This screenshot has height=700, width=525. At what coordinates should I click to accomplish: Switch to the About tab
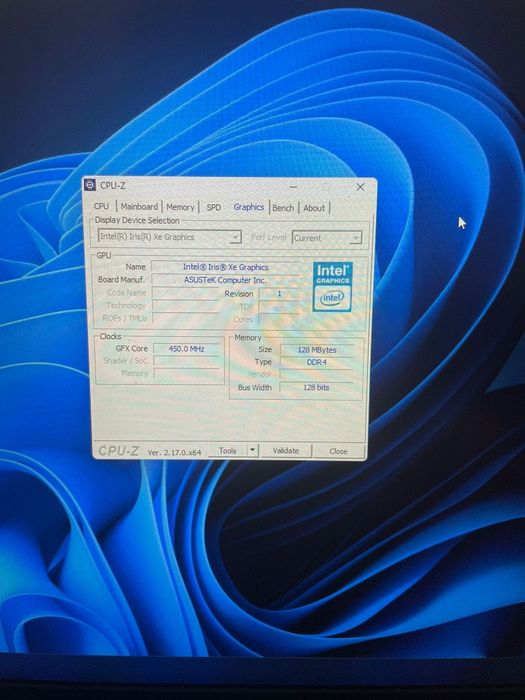pos(314,208)
